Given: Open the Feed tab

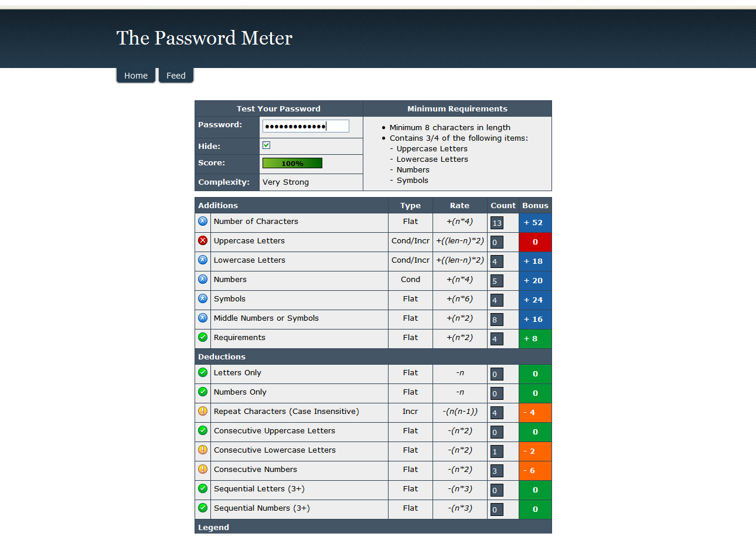Looking at the screenshot, I should pyautogui.click(x=176, y=76).
